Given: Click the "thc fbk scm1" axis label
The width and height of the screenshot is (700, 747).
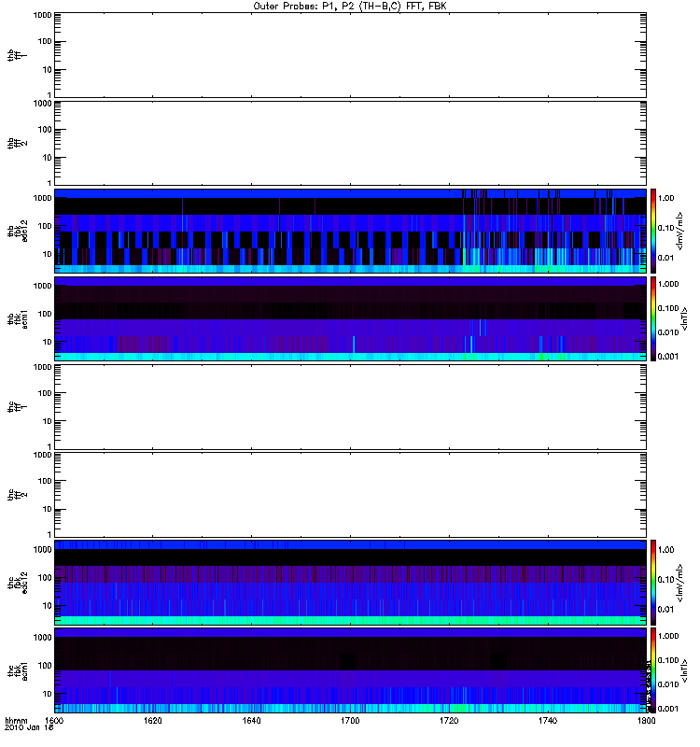Looking at the screenshot, I should pos(17,670).
